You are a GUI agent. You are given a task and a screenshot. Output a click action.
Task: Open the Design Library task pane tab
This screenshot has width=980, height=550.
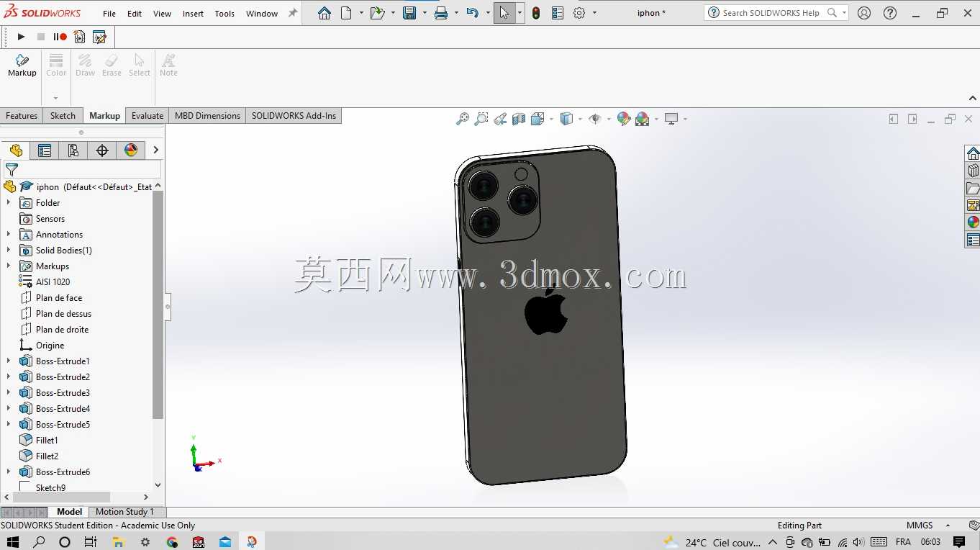pyautogui.click(x=973, y=171)
